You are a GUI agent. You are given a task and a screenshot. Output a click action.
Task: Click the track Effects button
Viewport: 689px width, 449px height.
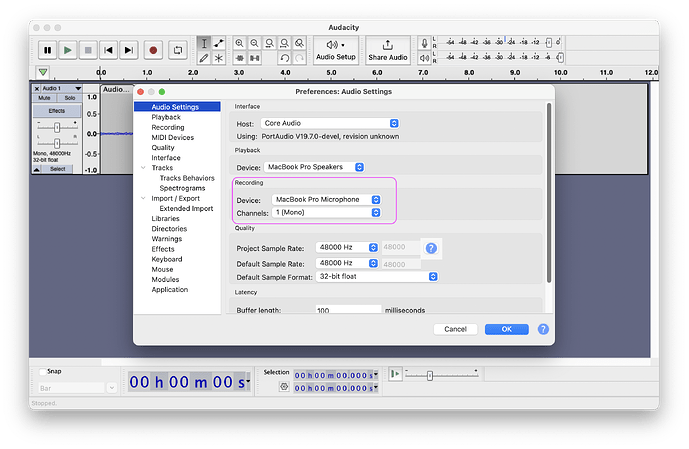click(57, 111)
